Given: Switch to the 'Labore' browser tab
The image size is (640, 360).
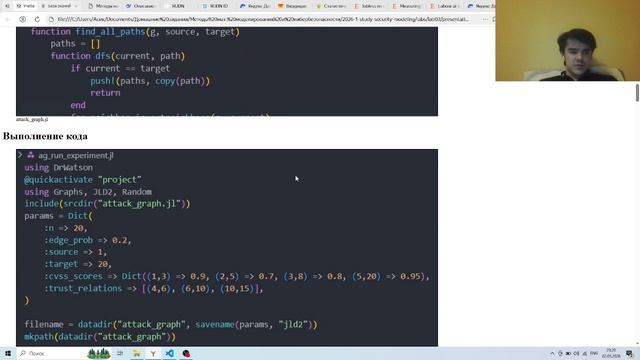Looking at the screenshot, I should pyautogui.click(x=444, y=6).
